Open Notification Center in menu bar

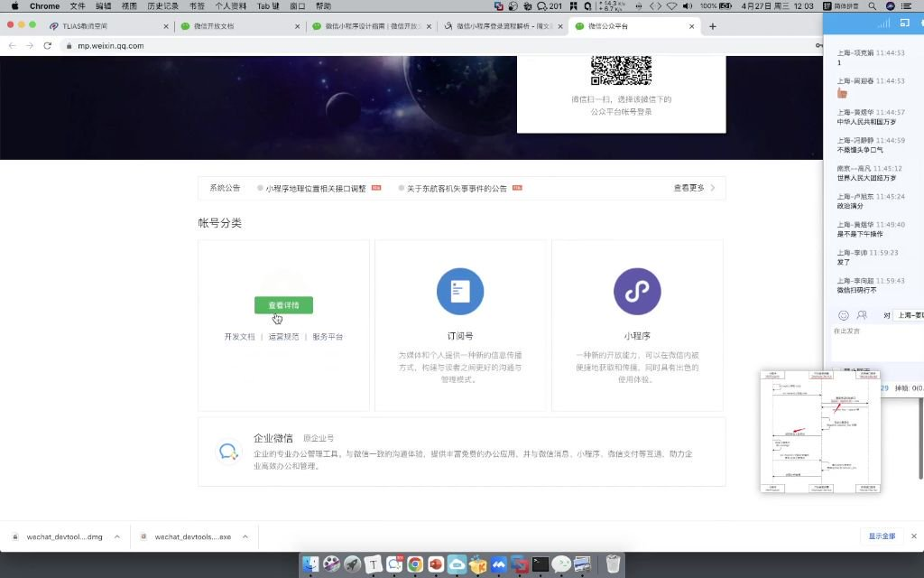[x=906, y=6]
